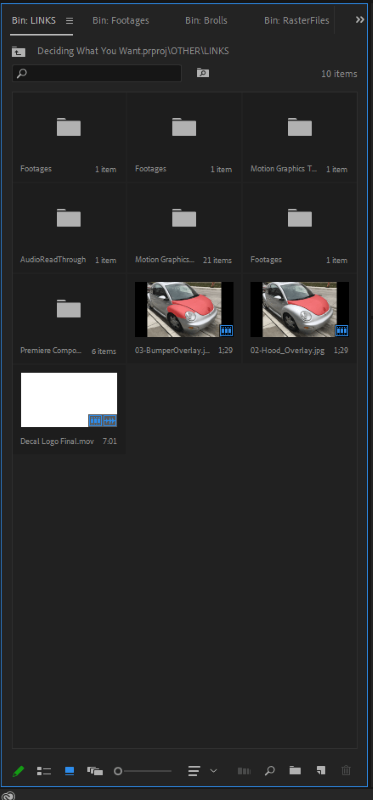Click the bin search input field
This screenshot has height=800, width=373.
(97, 73)
